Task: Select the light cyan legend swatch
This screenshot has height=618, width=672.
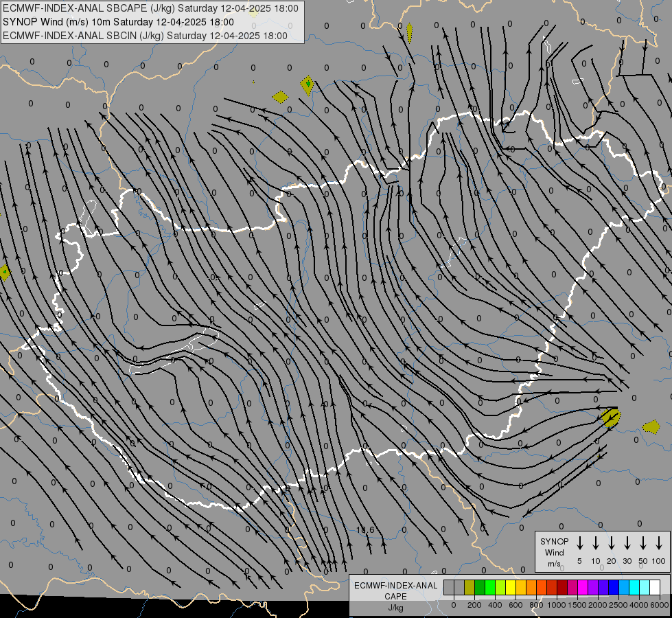Action: click(x=644, y=587)
